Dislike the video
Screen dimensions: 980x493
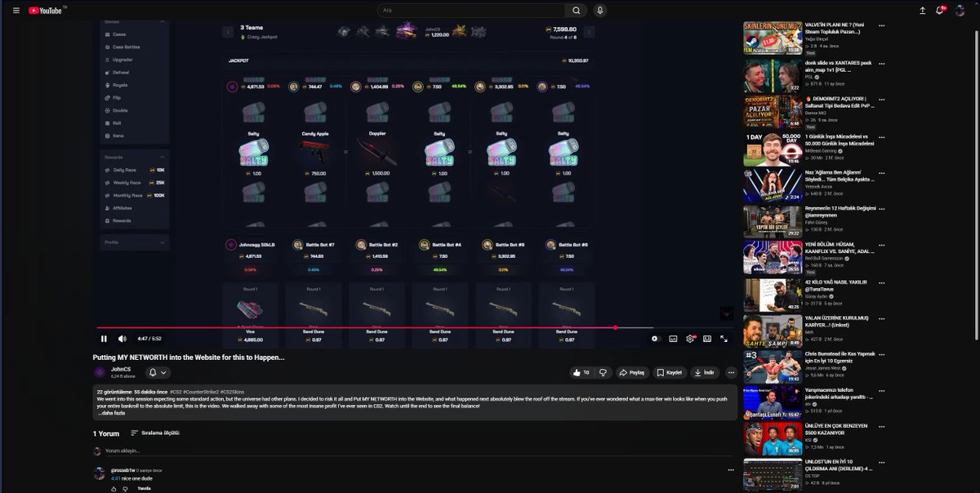604,372
